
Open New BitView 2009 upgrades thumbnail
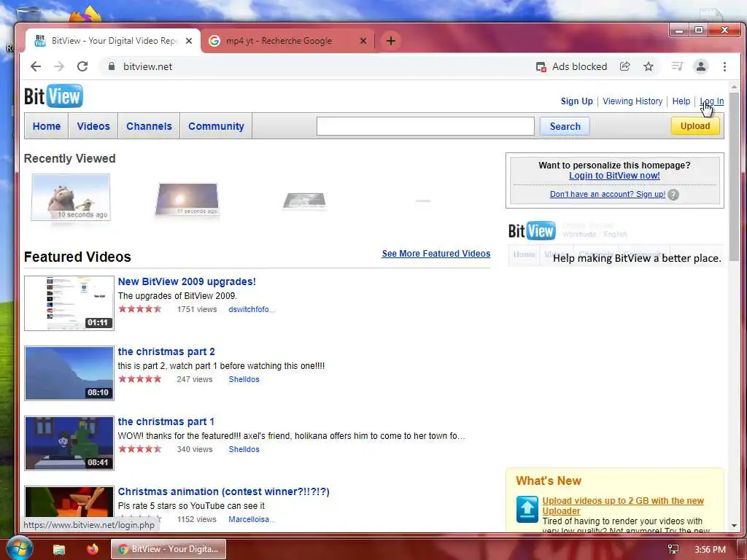(69, 303)
